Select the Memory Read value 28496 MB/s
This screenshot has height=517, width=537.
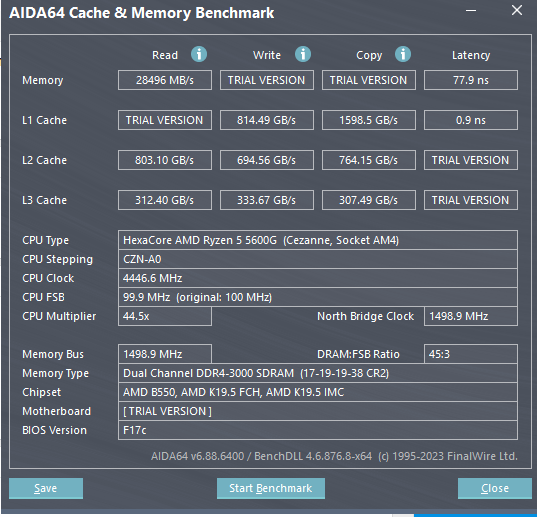pos(165,80)
